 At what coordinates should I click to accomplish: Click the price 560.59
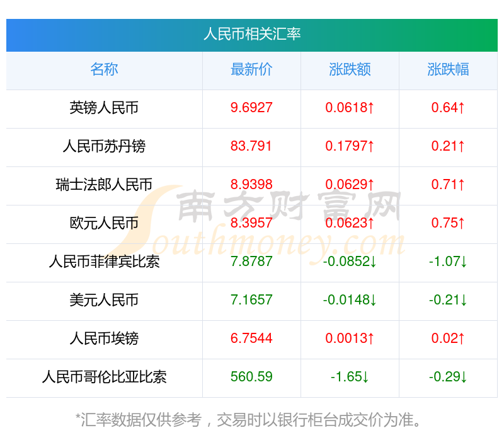pos(251,376)
